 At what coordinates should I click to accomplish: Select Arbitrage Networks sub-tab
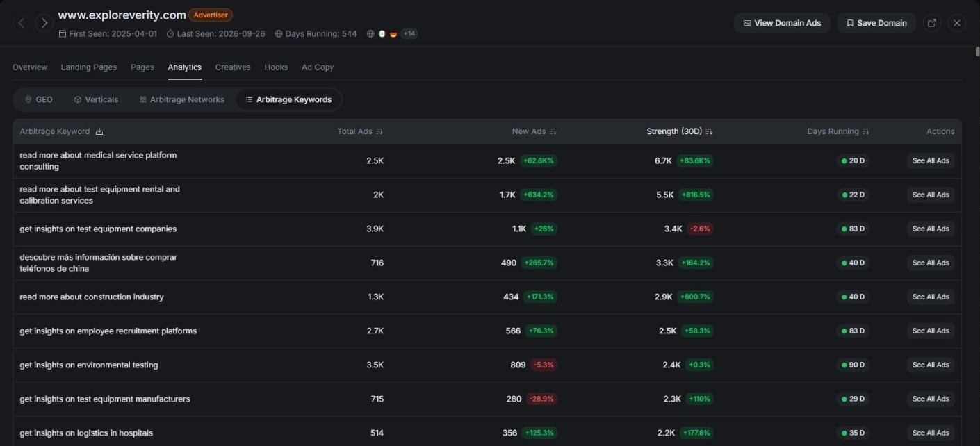click(182, 99)
